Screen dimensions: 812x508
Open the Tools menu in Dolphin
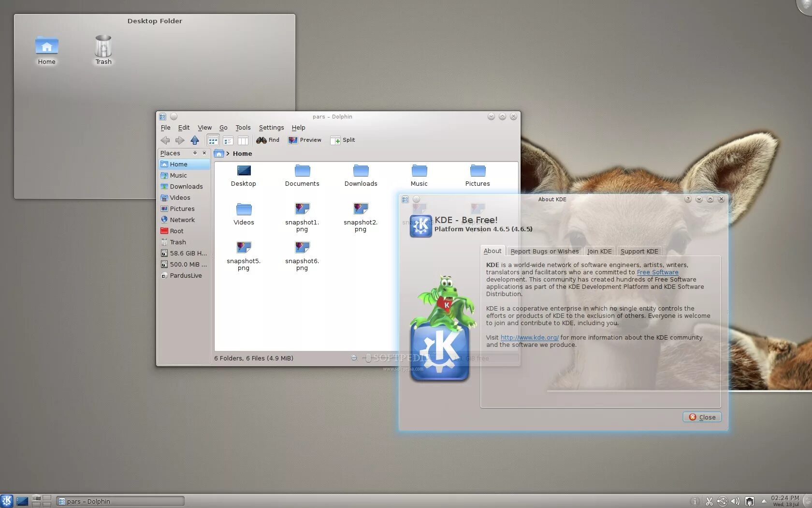(243, 128)
